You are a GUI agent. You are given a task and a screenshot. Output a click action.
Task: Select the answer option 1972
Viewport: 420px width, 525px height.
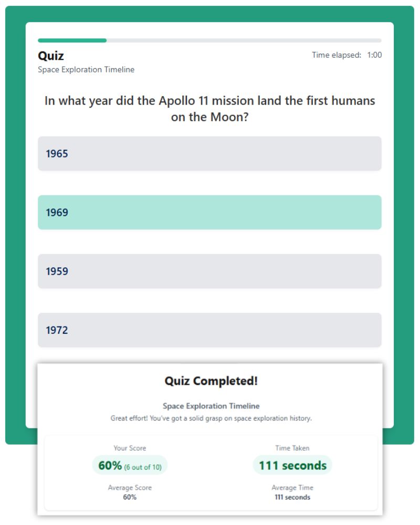click(209, 330)
